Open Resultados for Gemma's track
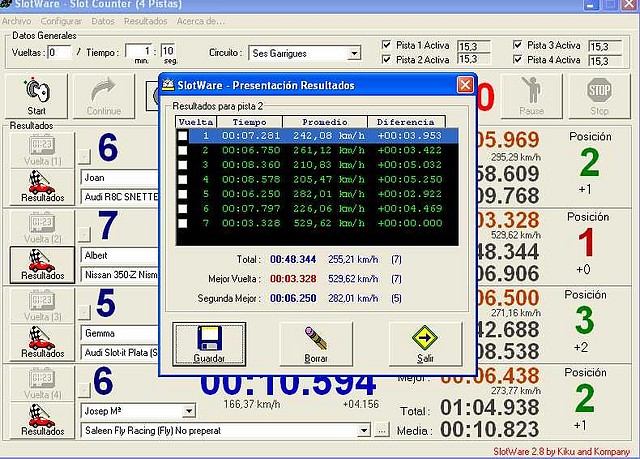 click(42, 343)
